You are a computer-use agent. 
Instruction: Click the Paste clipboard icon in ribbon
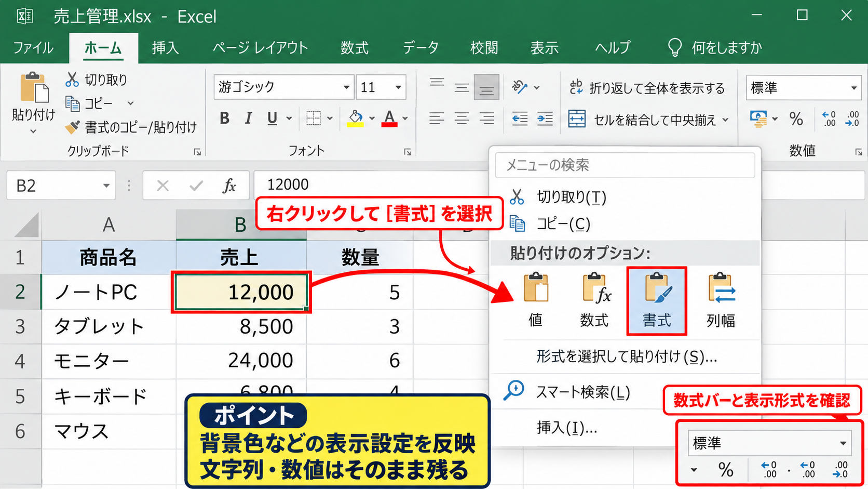click(34, 88)
